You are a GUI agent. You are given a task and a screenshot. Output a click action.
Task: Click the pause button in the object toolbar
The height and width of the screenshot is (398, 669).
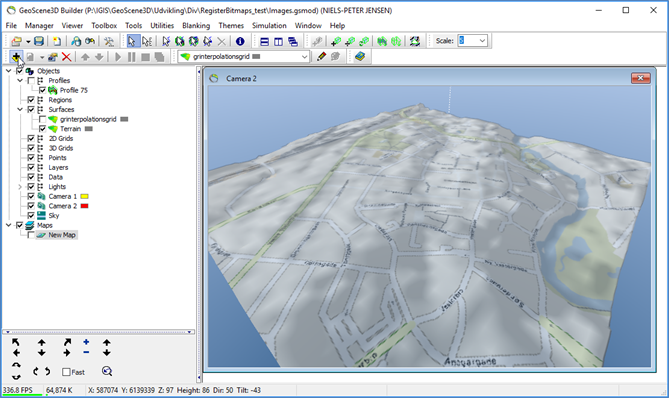(x=131, y=57)
